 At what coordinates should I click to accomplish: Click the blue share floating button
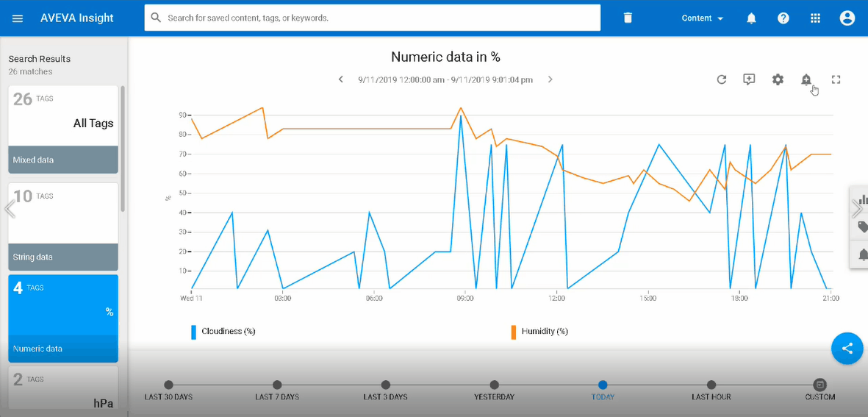click(x=847, y=349)
